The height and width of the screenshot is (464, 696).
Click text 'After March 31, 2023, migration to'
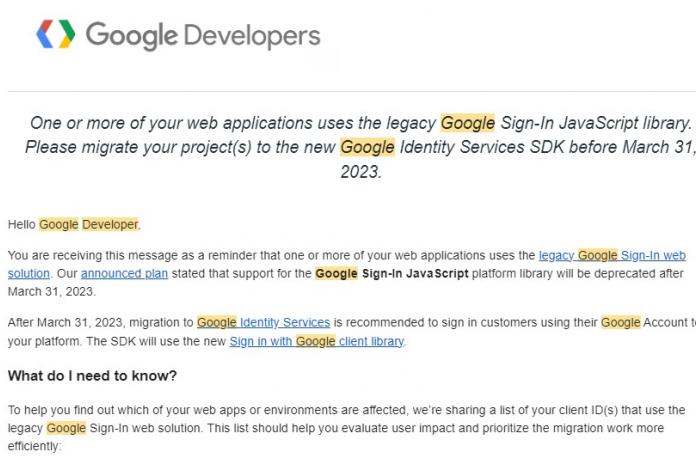click(100, 322)
